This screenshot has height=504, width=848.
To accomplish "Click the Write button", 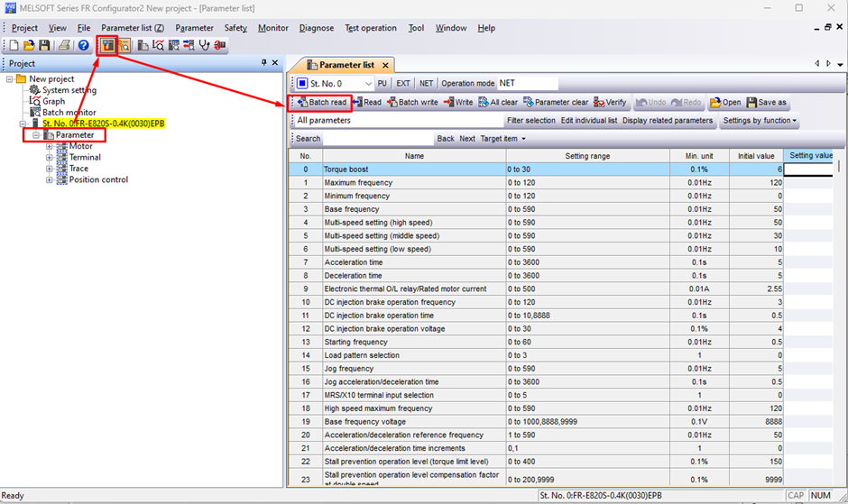I will (x=458, y=102).
